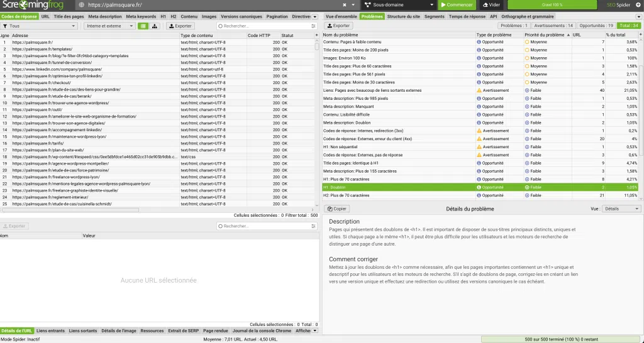Expand the right tabs overflow arrow

[639, 17]
